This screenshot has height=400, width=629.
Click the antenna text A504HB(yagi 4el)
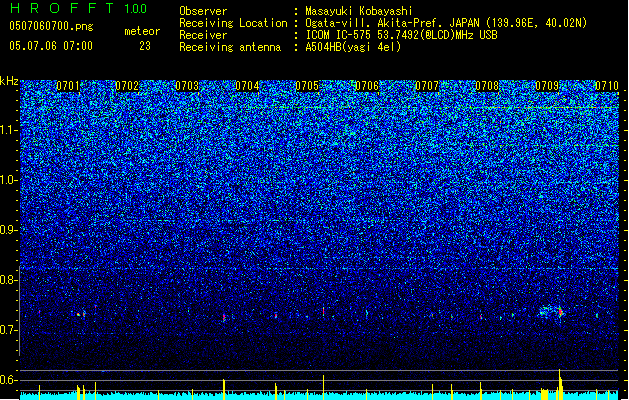coord(353,47)
